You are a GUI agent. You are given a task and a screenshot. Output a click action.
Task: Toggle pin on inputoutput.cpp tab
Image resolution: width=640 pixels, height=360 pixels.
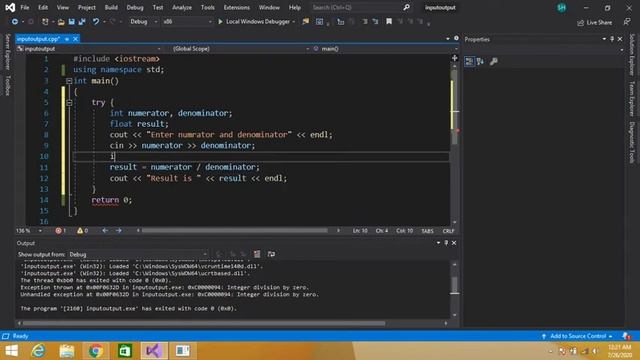pos(67,39)
